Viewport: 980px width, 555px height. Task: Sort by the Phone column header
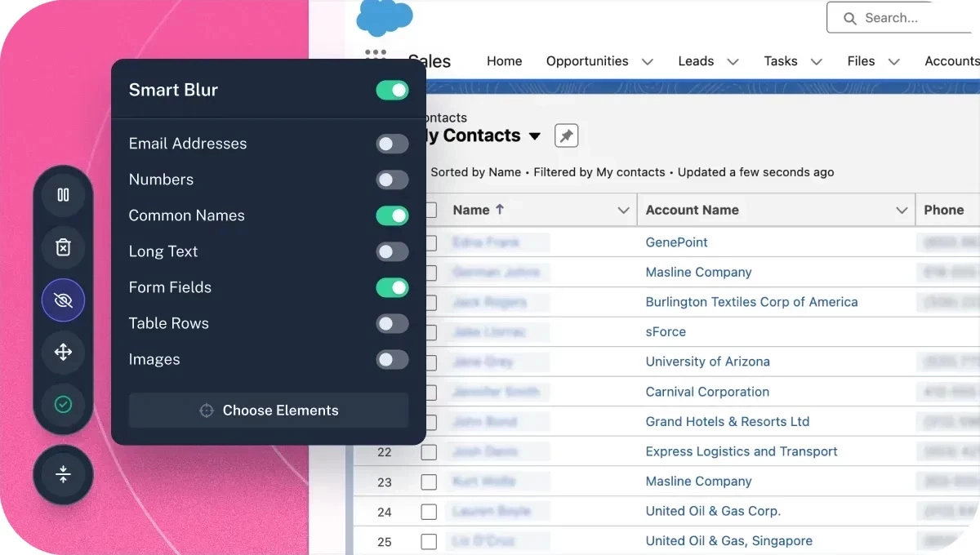(944, 210)
